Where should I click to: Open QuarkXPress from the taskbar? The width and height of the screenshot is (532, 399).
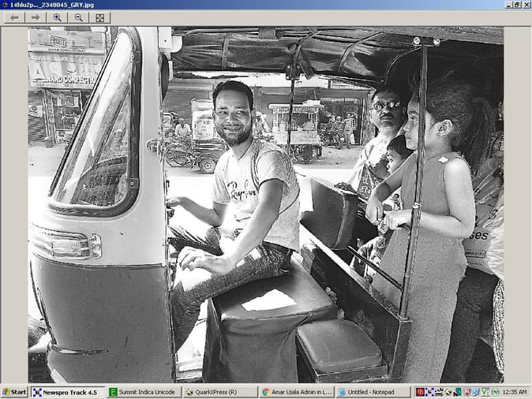(219, 392)
